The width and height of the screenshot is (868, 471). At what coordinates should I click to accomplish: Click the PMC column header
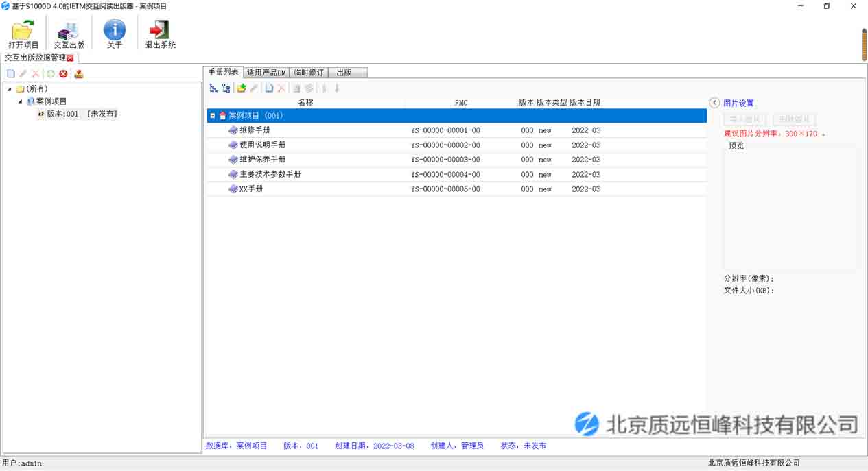(461, 102)
